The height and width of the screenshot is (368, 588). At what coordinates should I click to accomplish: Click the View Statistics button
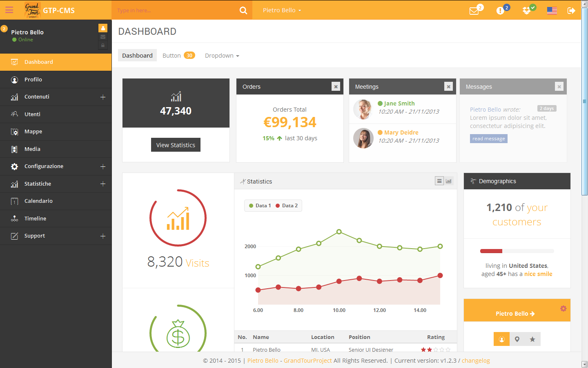(176, 145)
